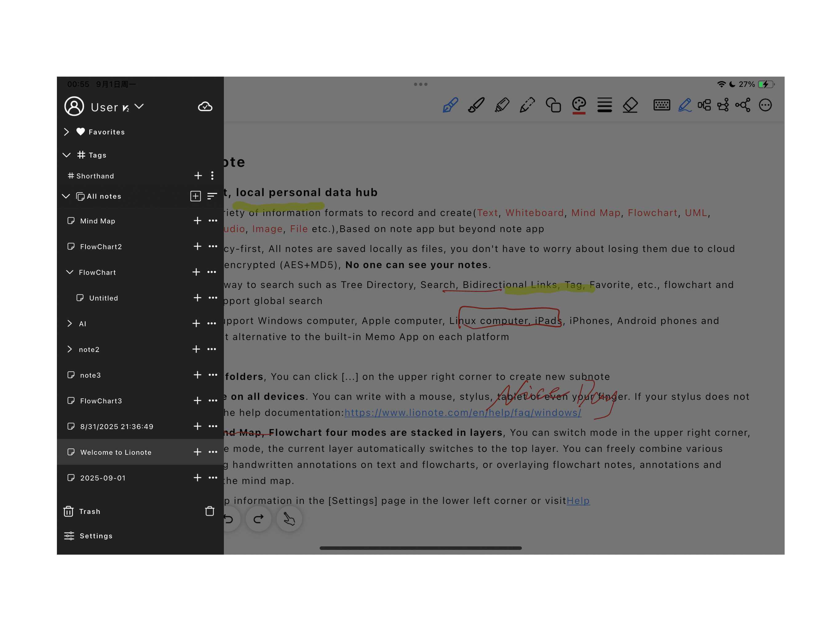
Task: Click the cloud sync icon
Action: tap(205, 107)
